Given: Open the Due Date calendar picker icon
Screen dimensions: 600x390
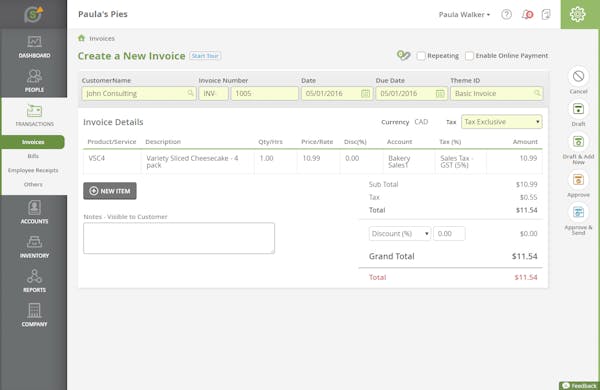Looking at the screenshot, I should (x=440, y=93).
